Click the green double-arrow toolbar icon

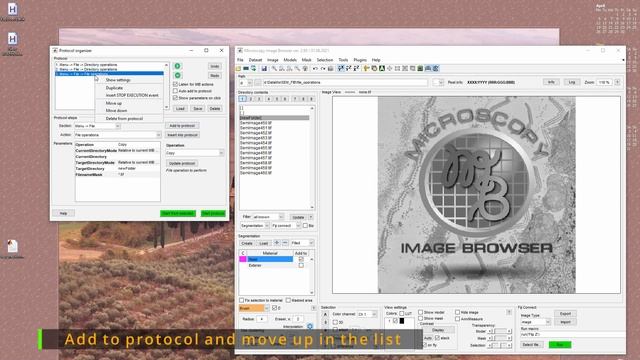click(253, 69)
